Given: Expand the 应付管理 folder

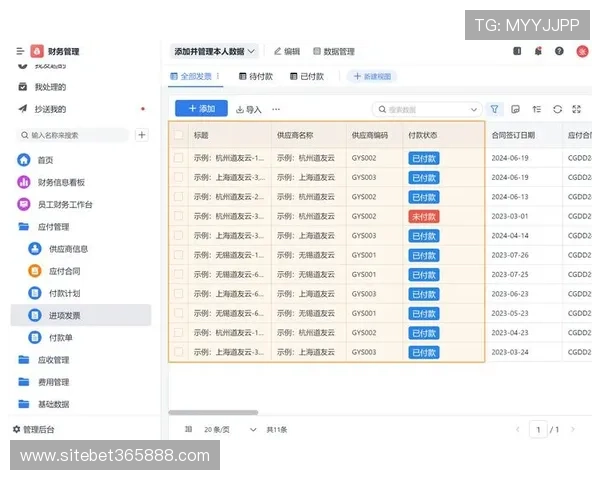Looking at the screenshot, I should pyautogui.click(x=24, y=227).
